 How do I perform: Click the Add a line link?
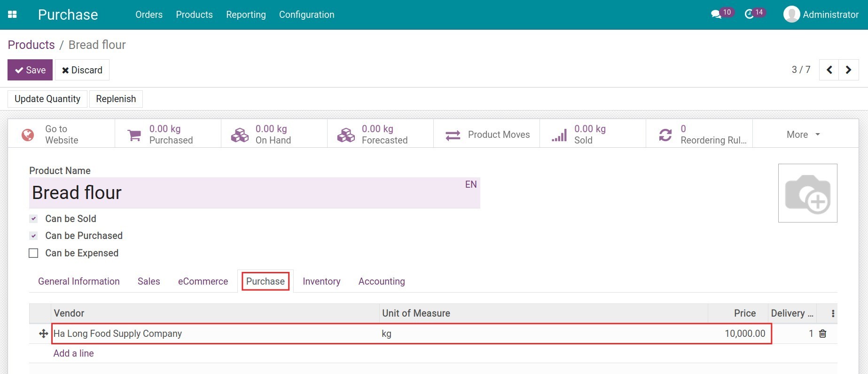coord(73,353)
